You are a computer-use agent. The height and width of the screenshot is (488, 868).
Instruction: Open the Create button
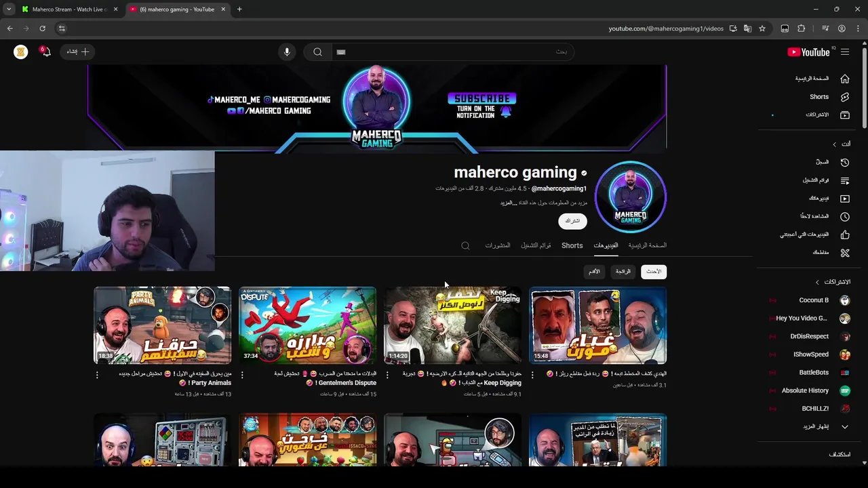(78, 52)
